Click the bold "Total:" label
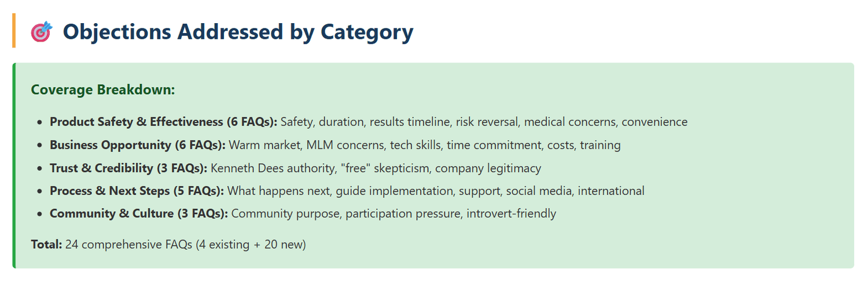Viewport: 868px width, 281px height. click(46, 245)
